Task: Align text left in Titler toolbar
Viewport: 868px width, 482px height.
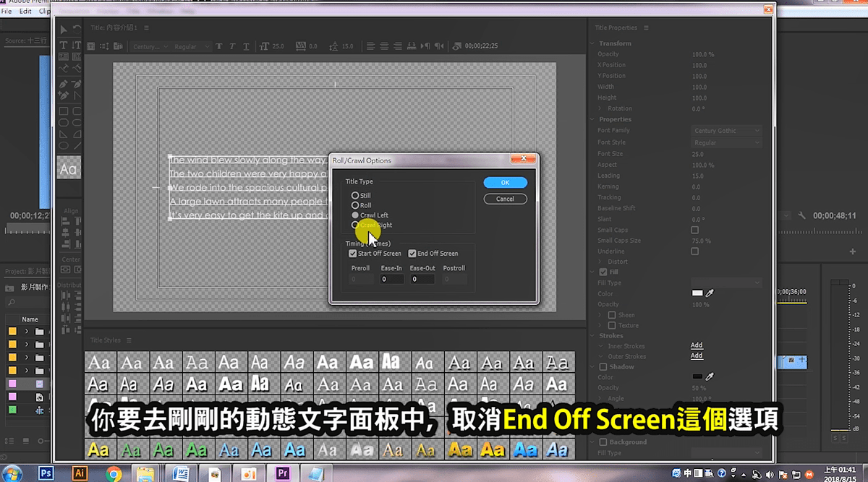Action: coord(370,46)
